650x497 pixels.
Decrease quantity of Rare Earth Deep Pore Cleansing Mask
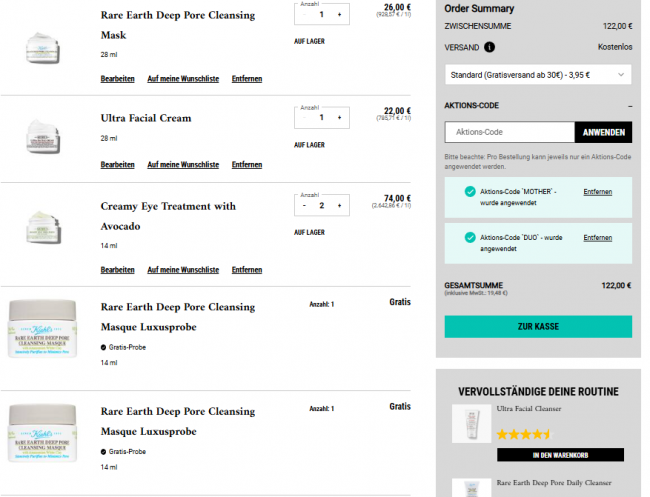click(304, 15)
